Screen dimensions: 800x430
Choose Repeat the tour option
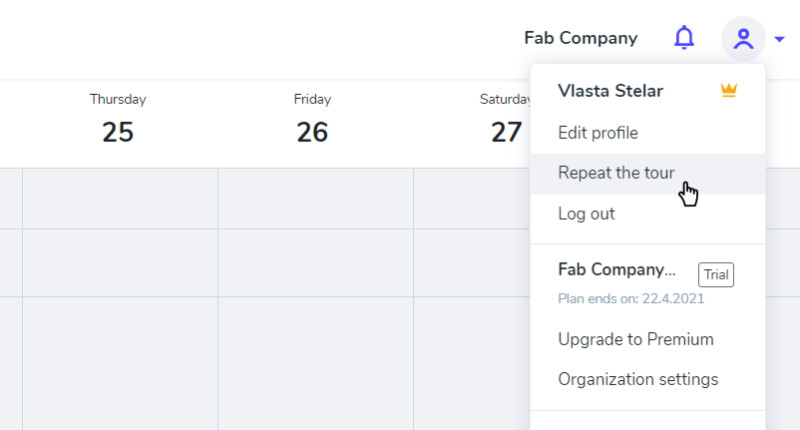616,173
